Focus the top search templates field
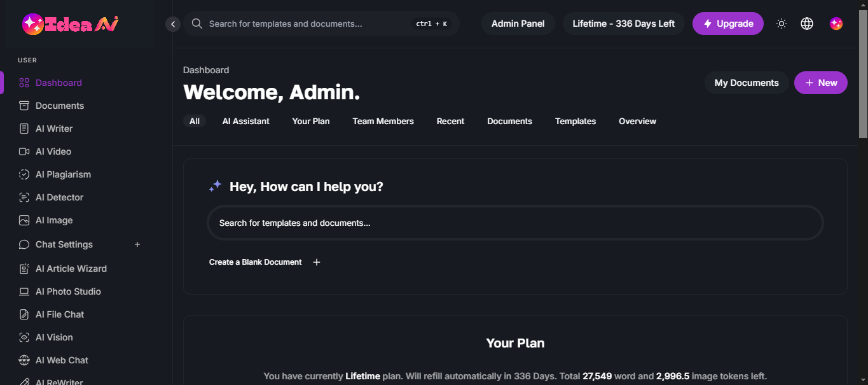 click(x=322, y=24)
